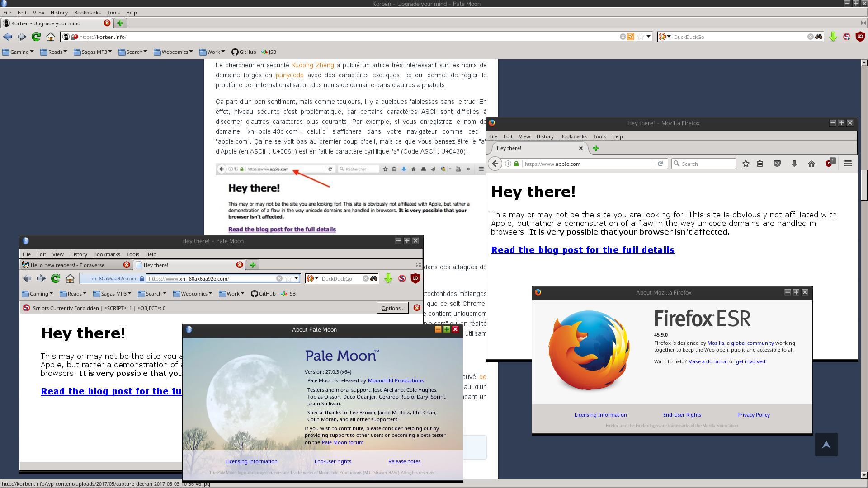Open URL history dropdown in small Pale Moon window
Viewport: 868px width, 488px height.
296,278
